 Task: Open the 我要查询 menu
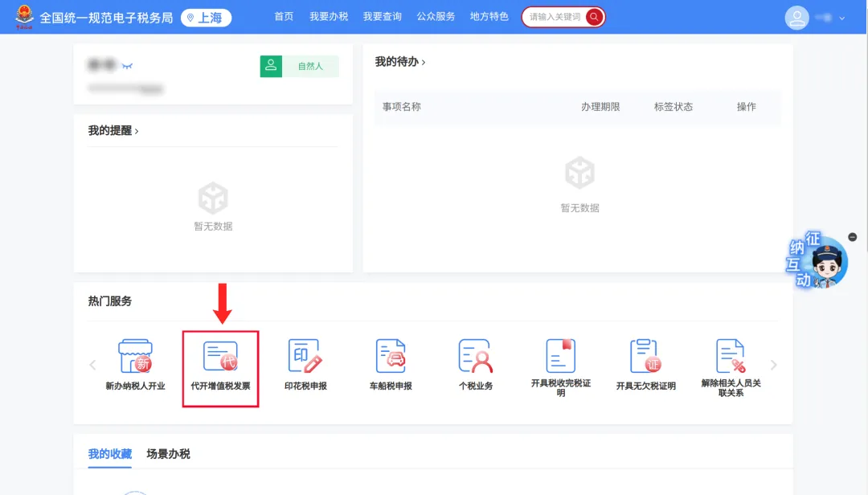click(x=383, y=17)
